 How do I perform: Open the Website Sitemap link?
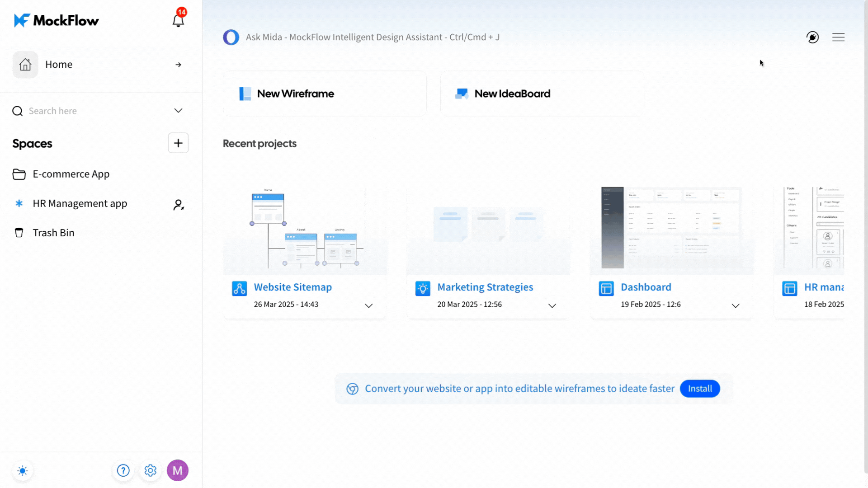click(293, 287)
